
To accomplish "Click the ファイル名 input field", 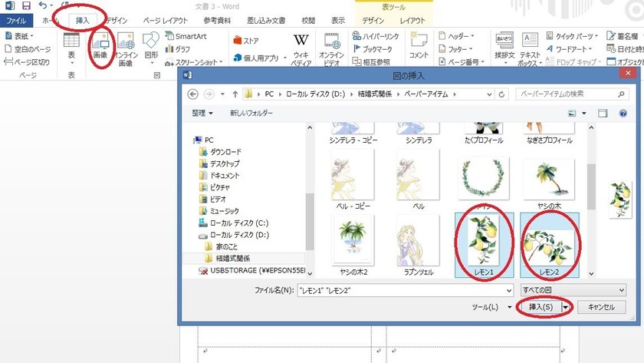I will [x=405, y=290].
